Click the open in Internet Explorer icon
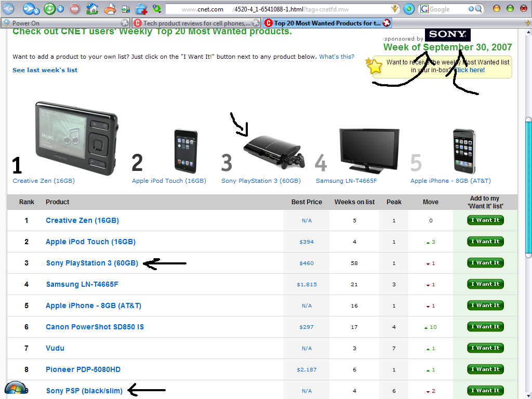 point(126,9)
